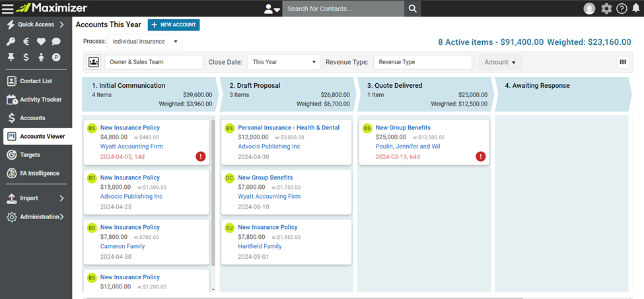Open the settings gear icon
Viewport: 644px width, 299px height.
click(606, 8)
